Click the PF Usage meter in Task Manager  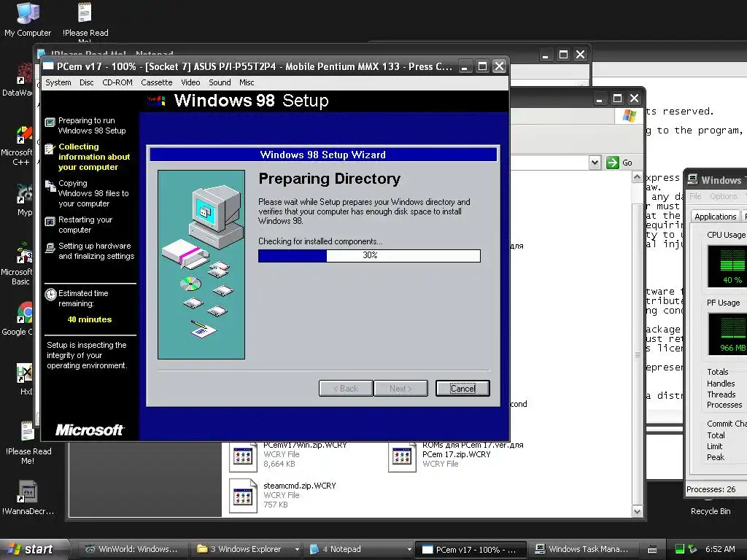[727, 334]
